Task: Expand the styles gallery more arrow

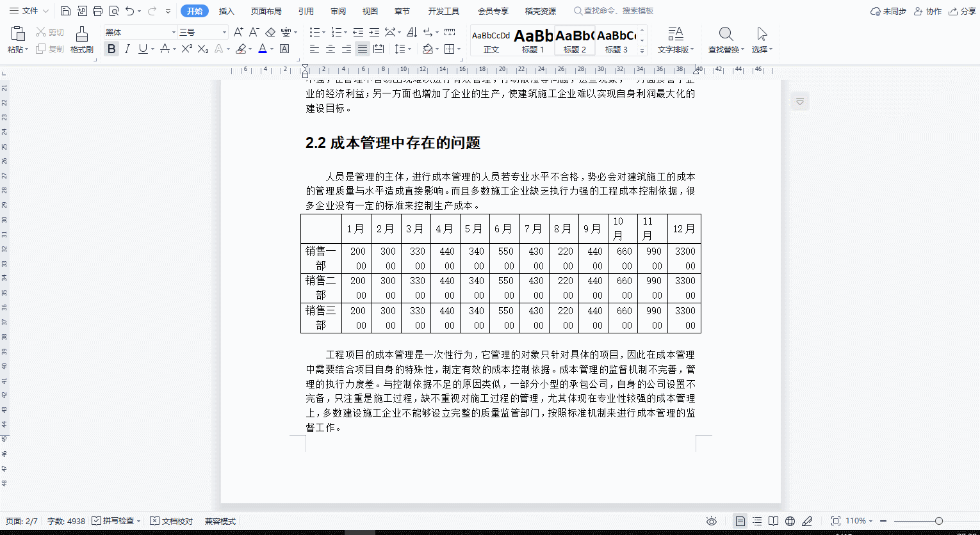Action: pyautogui.click(x=642, y=51)
